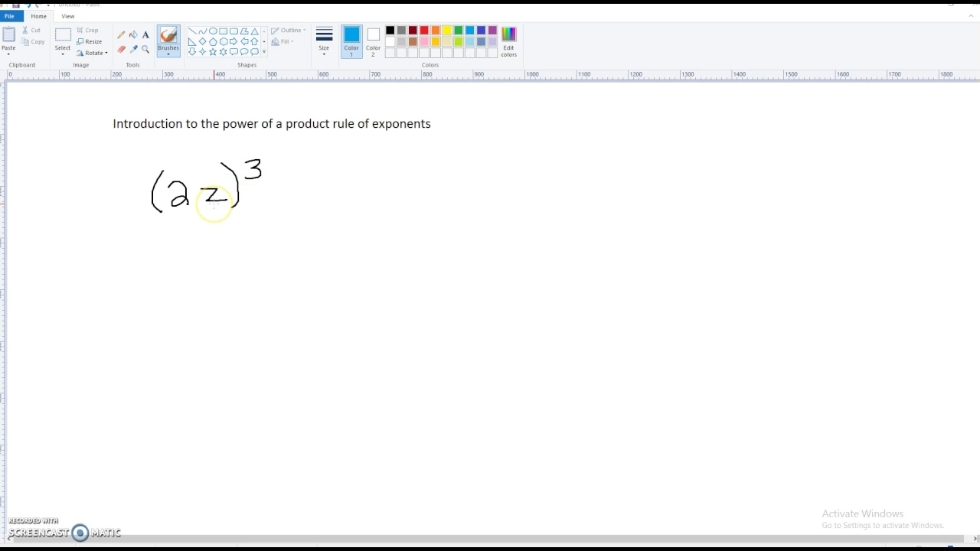Click the Resize button
Screen dimensions: 980x551
(90, 41)
